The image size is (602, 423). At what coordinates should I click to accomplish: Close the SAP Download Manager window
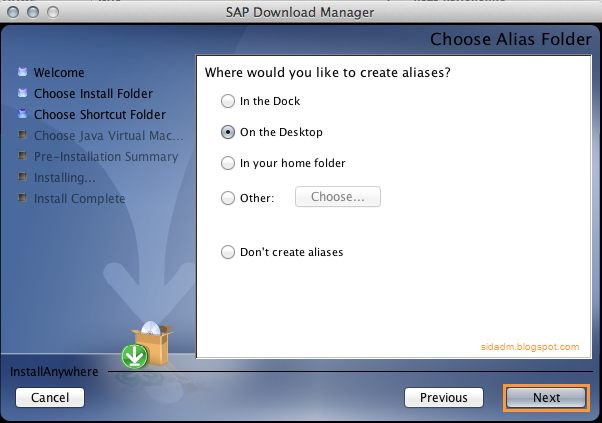coord(13,12)
